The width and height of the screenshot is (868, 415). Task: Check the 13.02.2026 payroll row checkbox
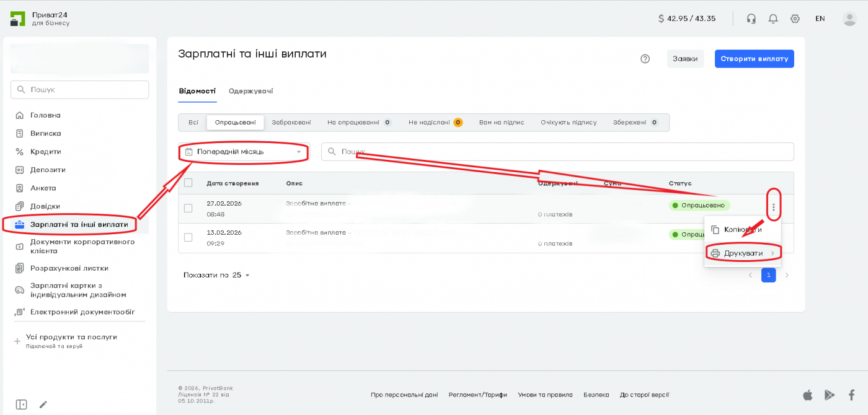(x=188, y=237)
